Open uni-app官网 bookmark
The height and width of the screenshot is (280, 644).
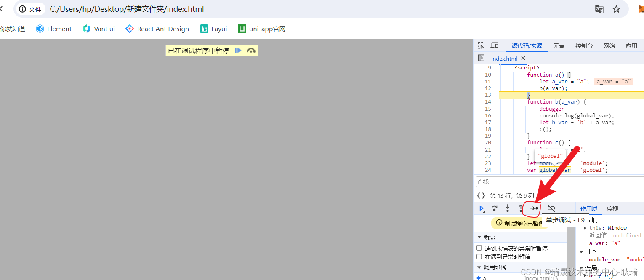262,29
